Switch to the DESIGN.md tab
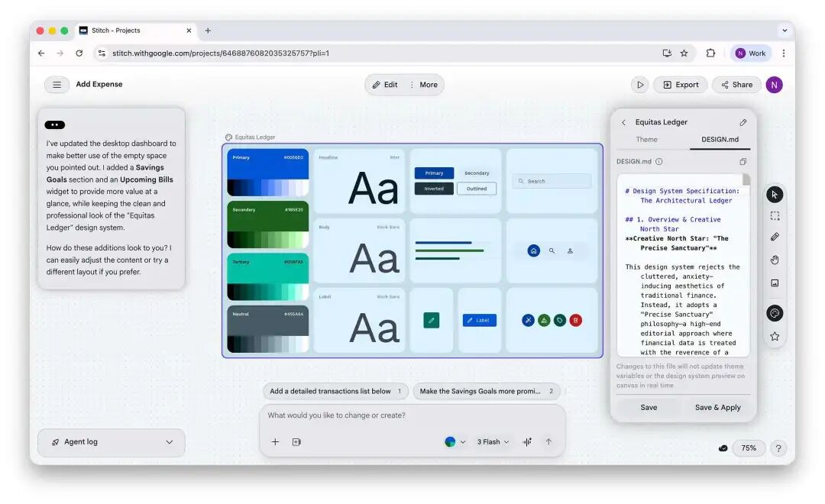The image size is (825, 504). tap(720, 140)
